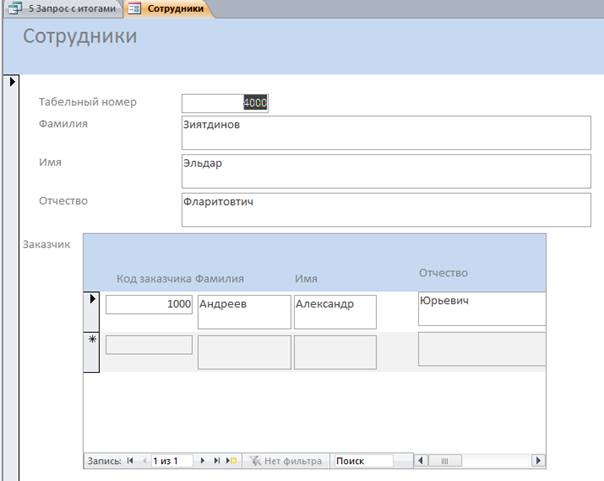Click Код заказчика field with value 1000
This screenshot has width=604, height=481.
[x=149, y=304]
